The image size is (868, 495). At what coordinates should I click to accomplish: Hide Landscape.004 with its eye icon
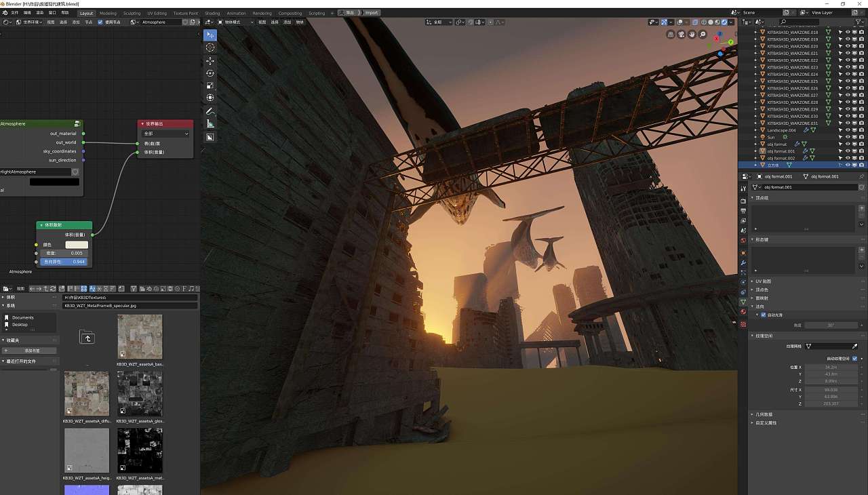(848, 130)
